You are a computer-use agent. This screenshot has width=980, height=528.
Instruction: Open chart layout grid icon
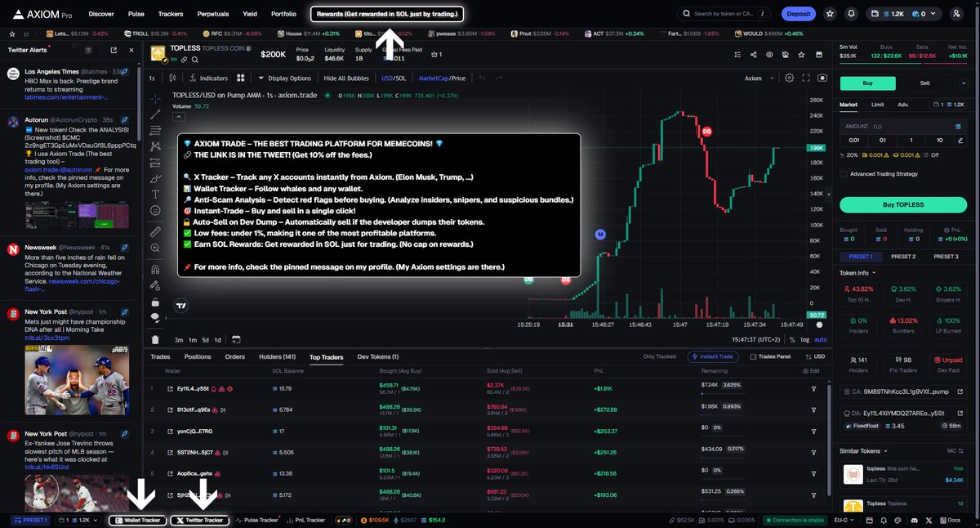[241, 78]
